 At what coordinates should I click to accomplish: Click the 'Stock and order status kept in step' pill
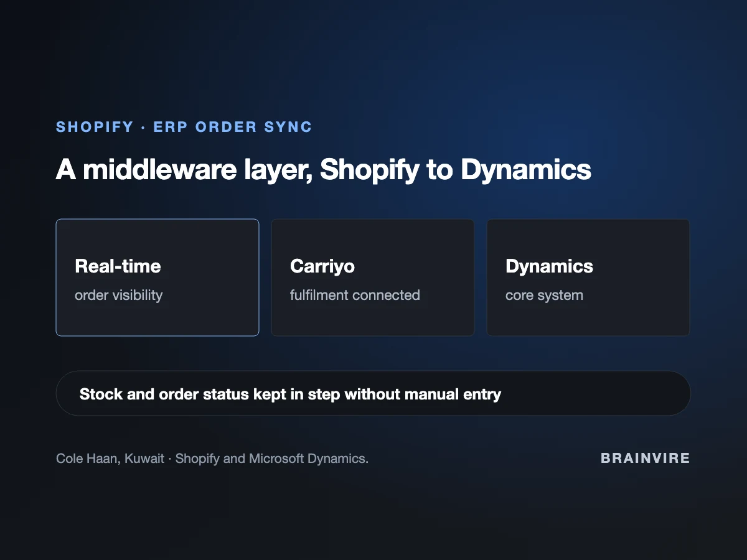374,393
